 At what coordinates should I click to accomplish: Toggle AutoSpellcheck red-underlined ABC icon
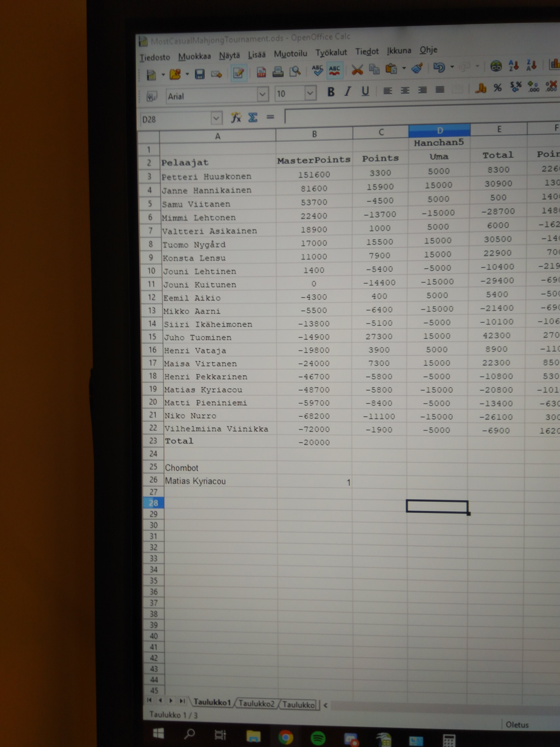pyautogui.click(x=334, y=70)
